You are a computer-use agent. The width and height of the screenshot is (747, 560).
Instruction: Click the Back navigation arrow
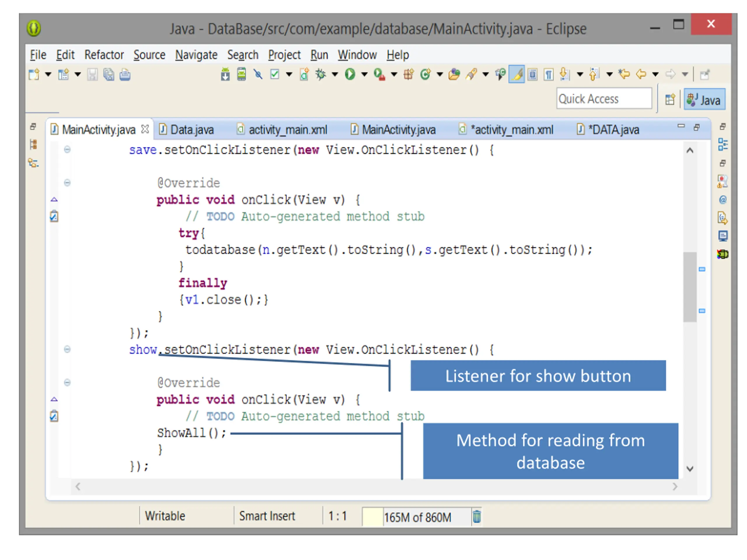(641, 74)
